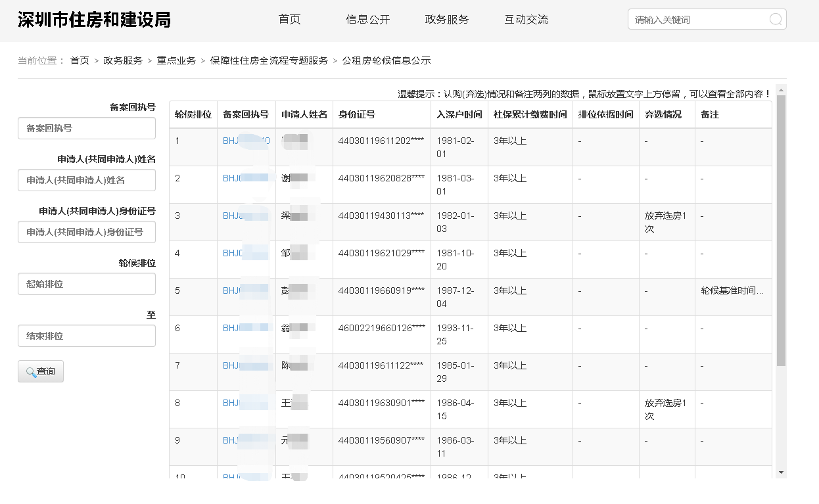Open the 互动交流 section
Viewport: 819px width, 504px height.
click(x=526, y=19)
